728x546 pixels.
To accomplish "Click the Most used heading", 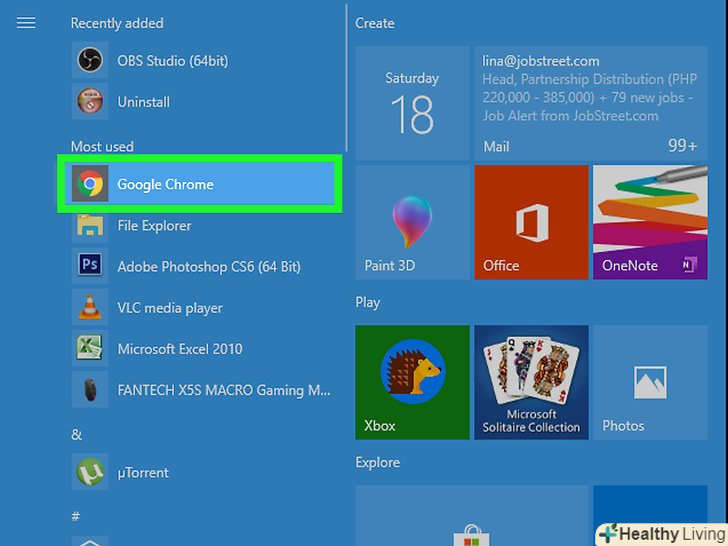I will (x=102, y=147).
